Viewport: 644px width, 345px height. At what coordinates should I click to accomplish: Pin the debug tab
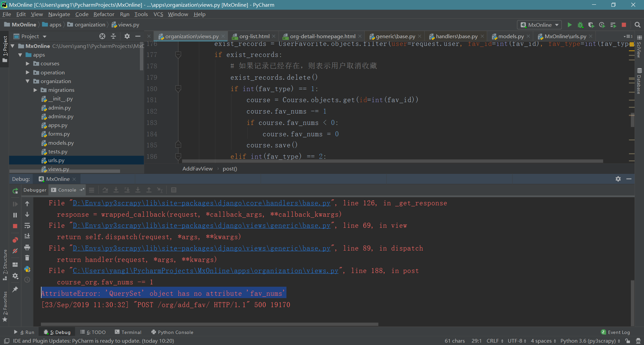point(15,289)
